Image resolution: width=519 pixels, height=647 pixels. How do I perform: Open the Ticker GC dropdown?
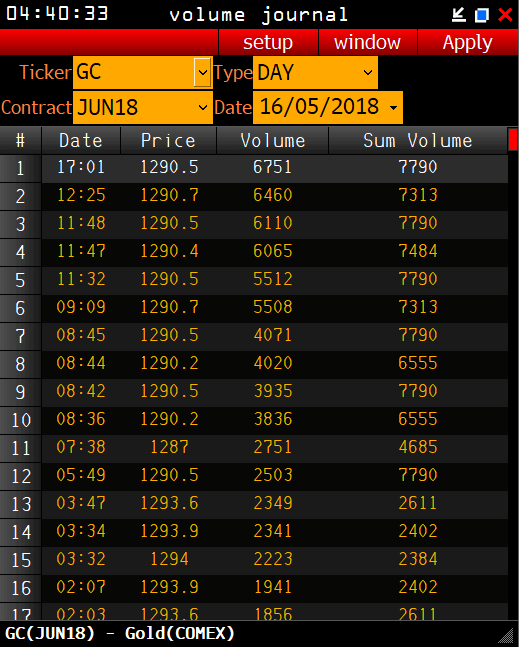point(202,73)
